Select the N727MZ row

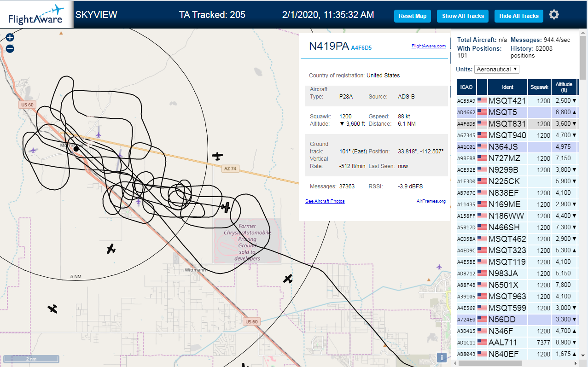[x=518, y=158]
